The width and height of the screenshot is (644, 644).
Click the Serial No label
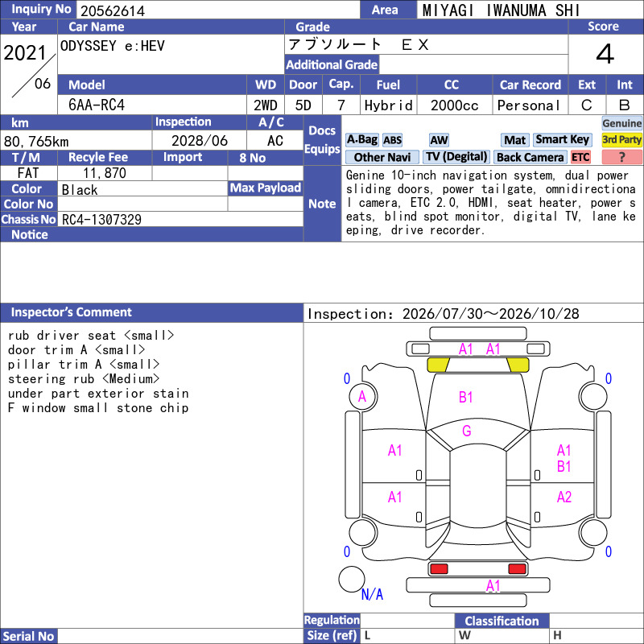point(29,636)
